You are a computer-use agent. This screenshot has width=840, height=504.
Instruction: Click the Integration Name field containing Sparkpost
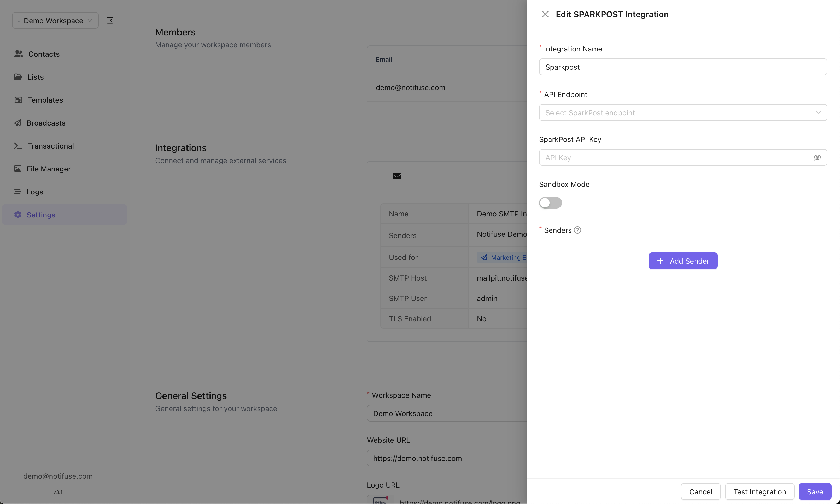click(x=683, y=67)
